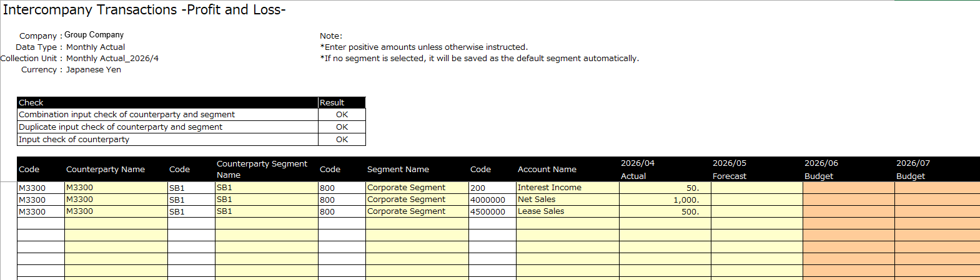Click the Monthly Actual_2026/4 collection unit value
The height and width of the screenshot is (280, 980).
click(x=112, y=58)
